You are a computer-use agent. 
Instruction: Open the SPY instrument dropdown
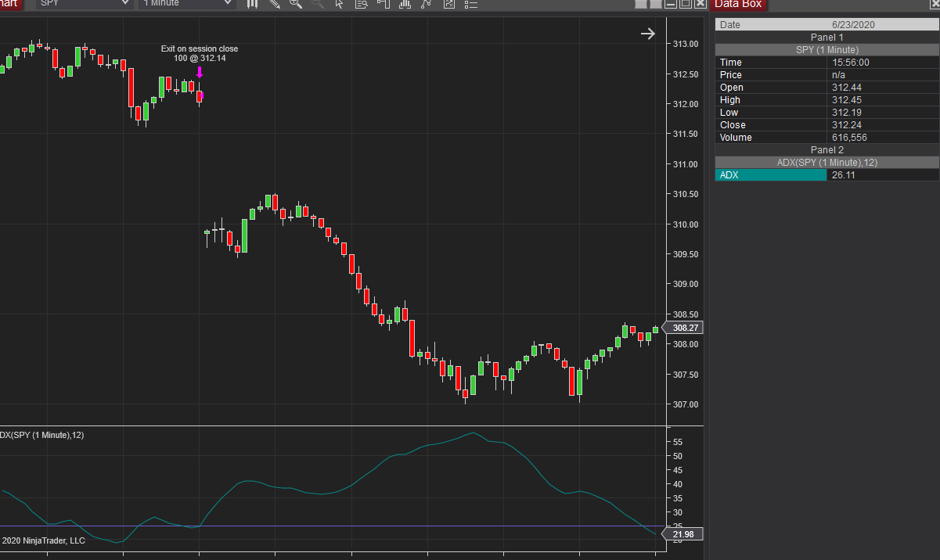click(84, 4)
